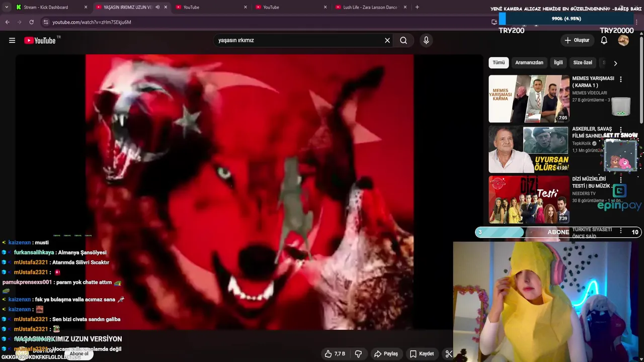Image resolution: width=644 pixels, height=362 pixels.
Task: Click chat message 'param yok chatte attım'
Action: 84,283
